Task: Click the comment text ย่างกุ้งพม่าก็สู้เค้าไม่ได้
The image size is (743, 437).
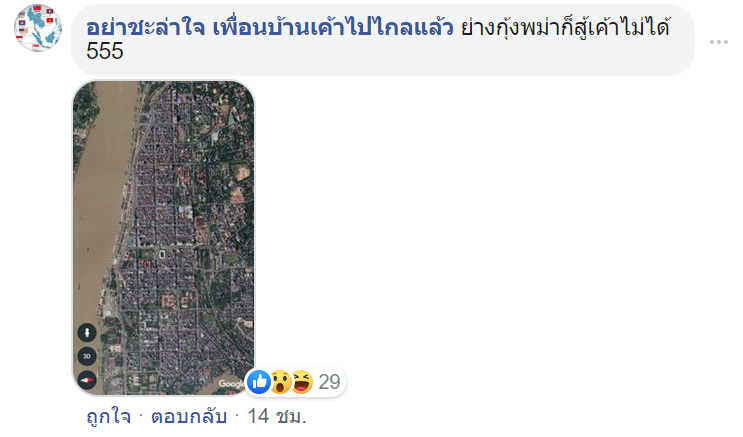Action: [566, 28]
